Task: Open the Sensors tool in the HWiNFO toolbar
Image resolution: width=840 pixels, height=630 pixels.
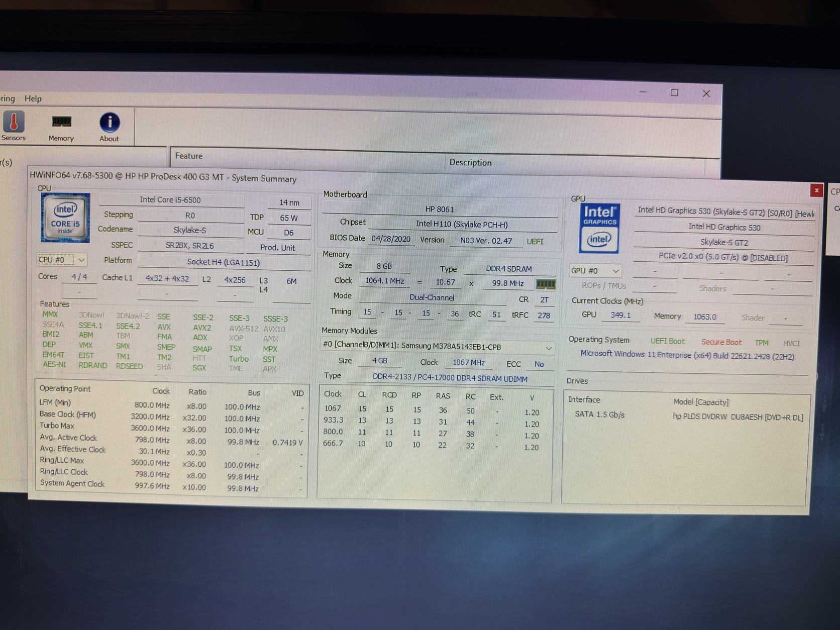Action: (14, 126)
